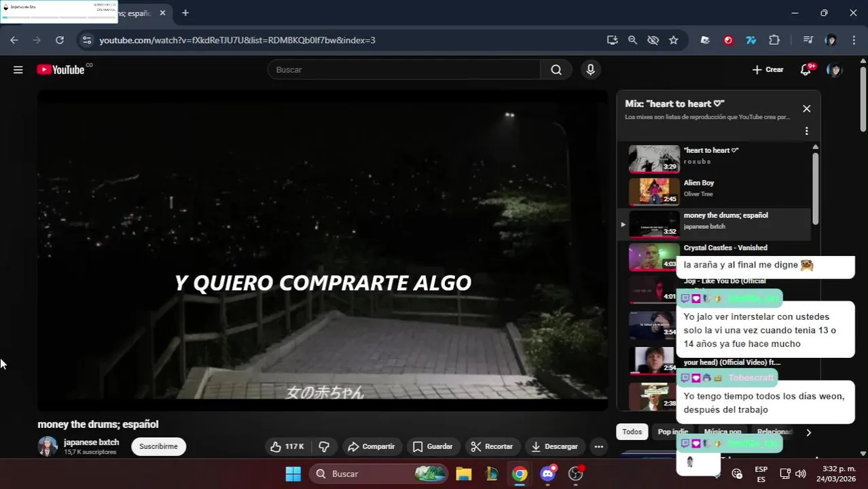Bookmark this page with the star icon
Viewport: 868px width, 489px height.
673,40
